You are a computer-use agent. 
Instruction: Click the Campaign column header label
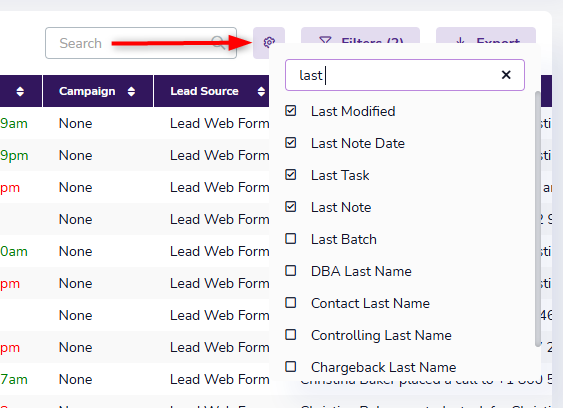(87, 91)
